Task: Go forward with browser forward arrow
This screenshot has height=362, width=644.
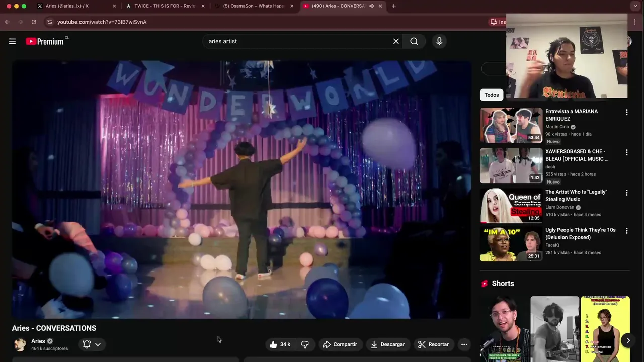Action: pyautogui.click(x=20, y=22)
